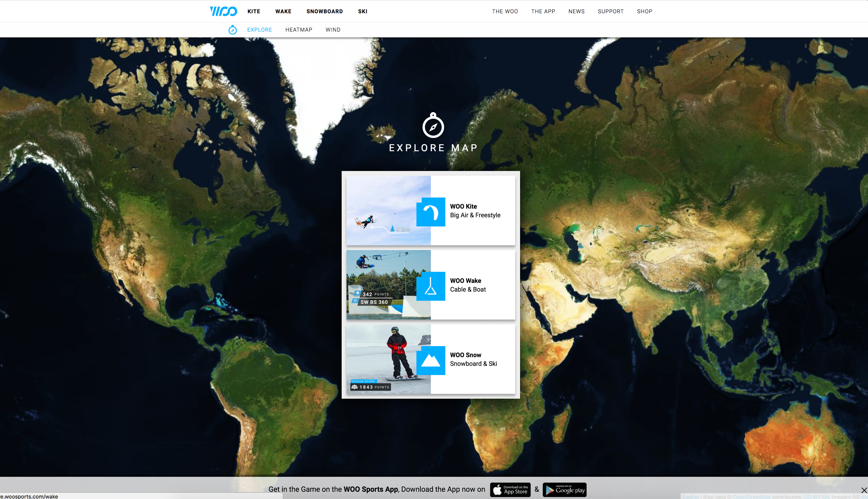Open the SNOWBOARD menu item
This screenshot has height=499, width=868.
[324, 11]
